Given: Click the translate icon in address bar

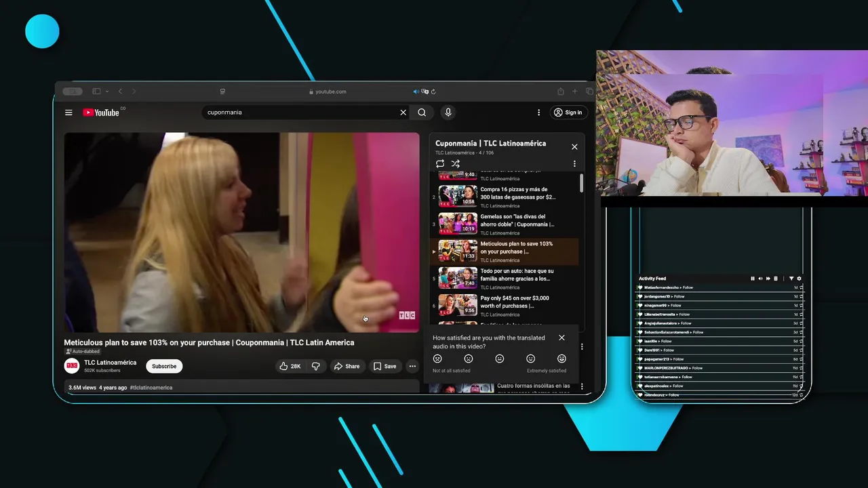Looking at the screenshot, I should click(425, 91).
